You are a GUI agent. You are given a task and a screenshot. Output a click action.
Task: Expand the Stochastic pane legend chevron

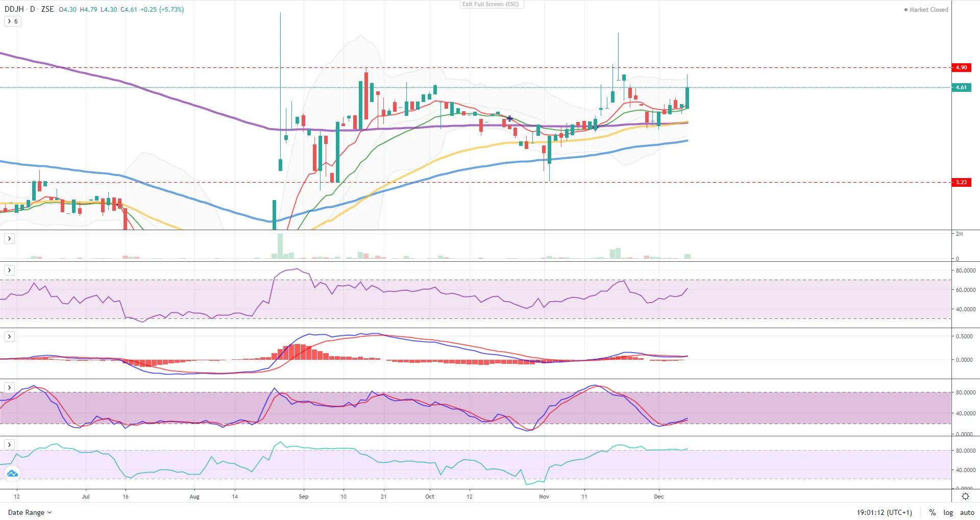[9, 388]
